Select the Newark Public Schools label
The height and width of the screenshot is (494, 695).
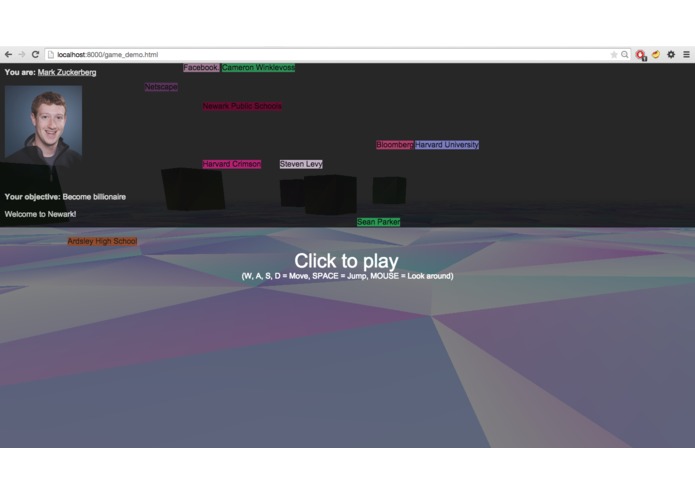tap(242, 106)
